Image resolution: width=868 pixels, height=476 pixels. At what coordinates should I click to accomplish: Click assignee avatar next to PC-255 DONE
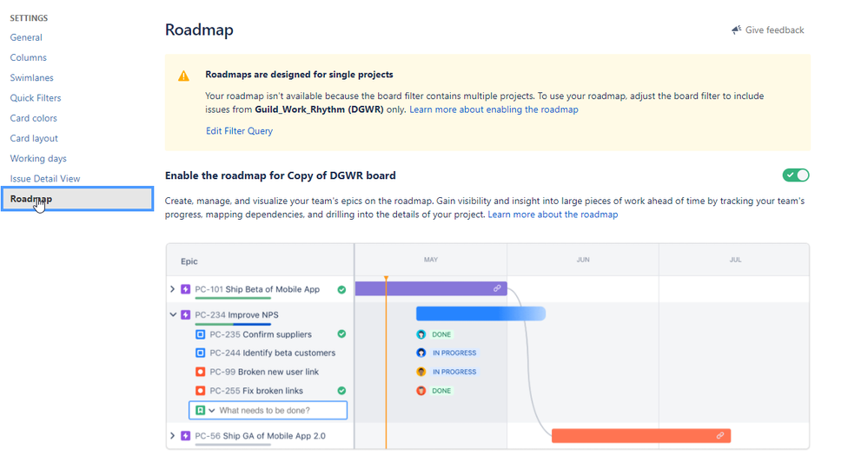pos(421,391)
